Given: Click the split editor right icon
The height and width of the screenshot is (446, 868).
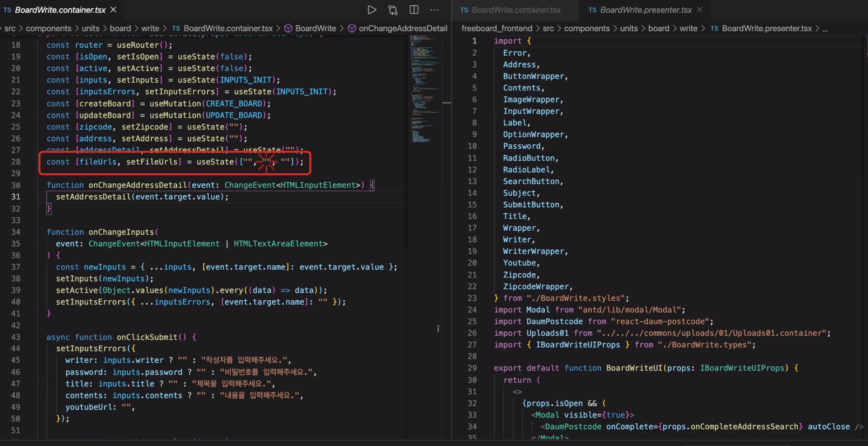Looking at the screenshot, I should (414, 10).
